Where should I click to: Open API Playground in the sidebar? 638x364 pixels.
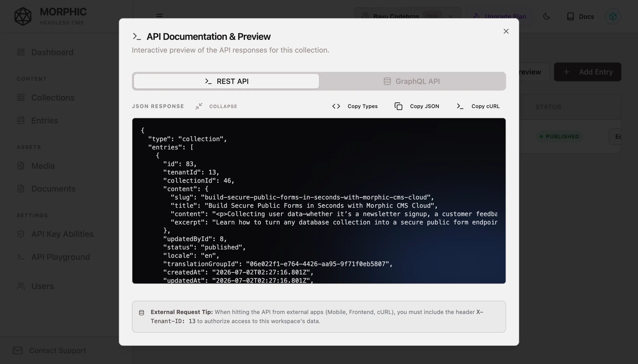(61, 257)
